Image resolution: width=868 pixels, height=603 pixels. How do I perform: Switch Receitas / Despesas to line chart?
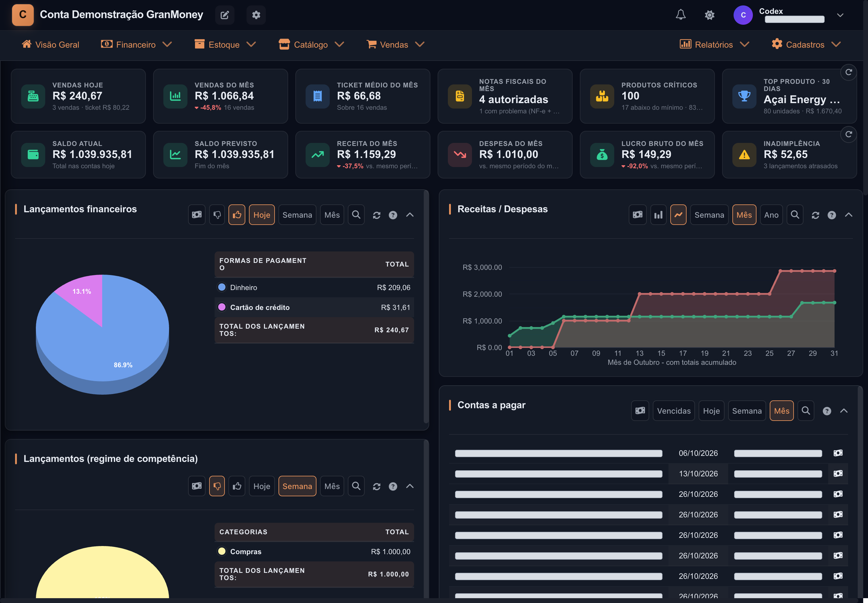pos(678,215)
